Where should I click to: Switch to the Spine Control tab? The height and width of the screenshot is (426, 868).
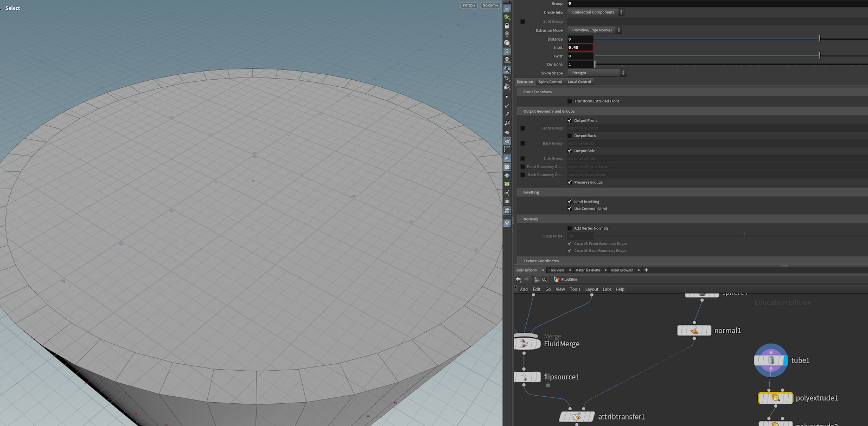pos(550,82)
